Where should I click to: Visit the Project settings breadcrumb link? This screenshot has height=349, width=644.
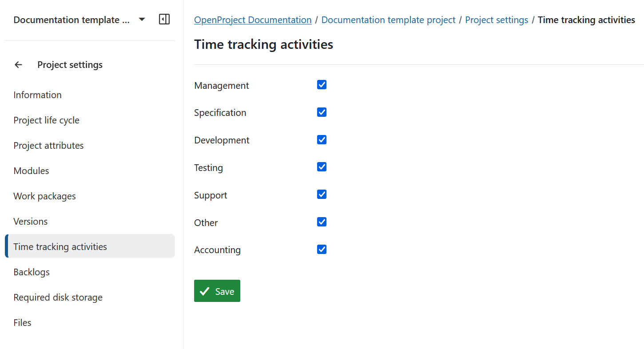497,20
